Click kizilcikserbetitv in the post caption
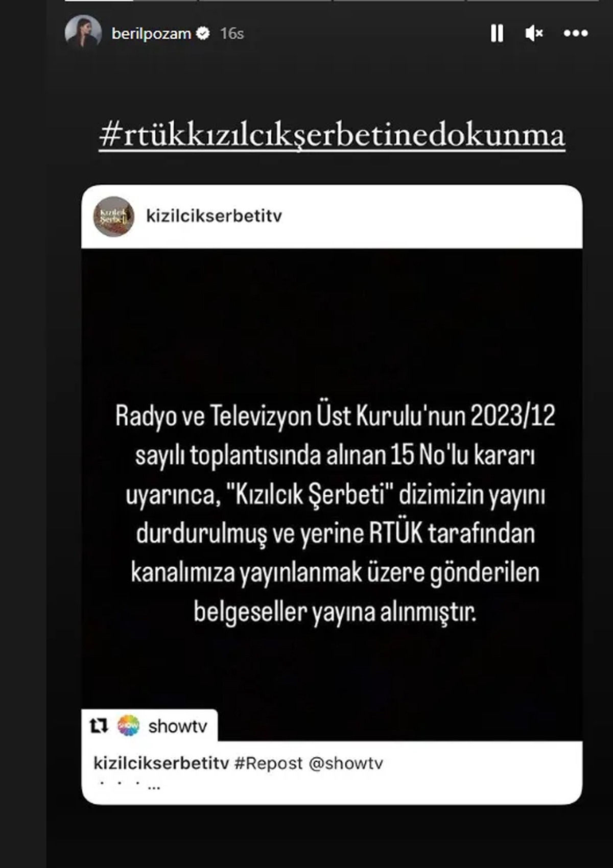The image size is (613, 868). 161,763
